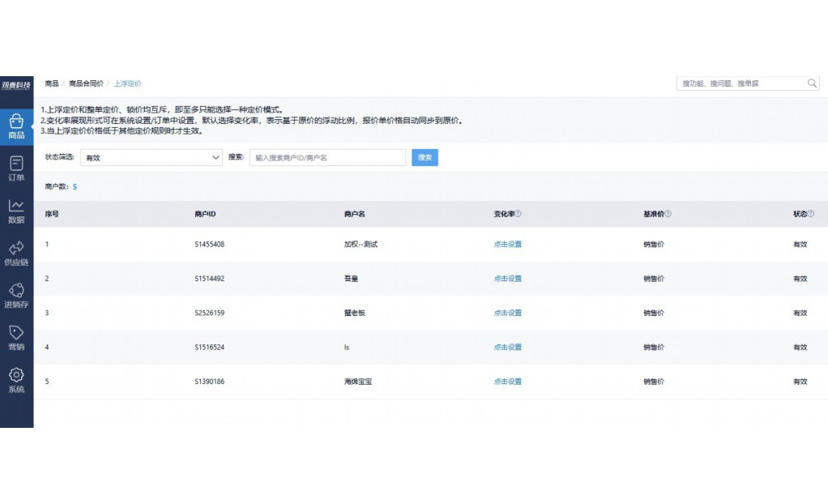Click 点击设置 for merchant S2526159
This screenshot has height=504, width=828.
[507, 313]
